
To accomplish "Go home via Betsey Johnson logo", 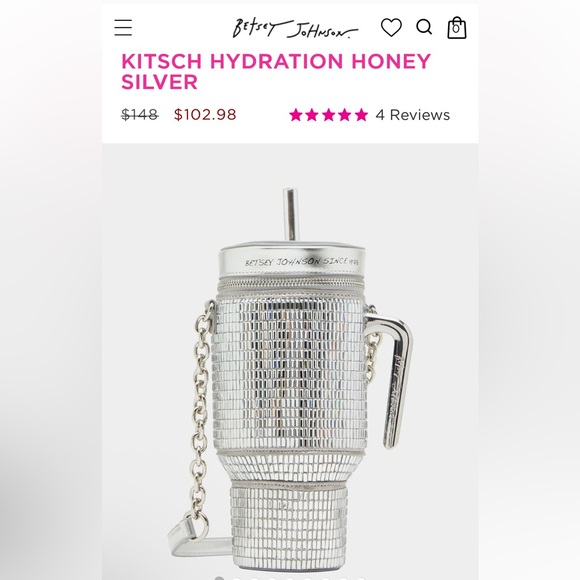I will (295, 29).
